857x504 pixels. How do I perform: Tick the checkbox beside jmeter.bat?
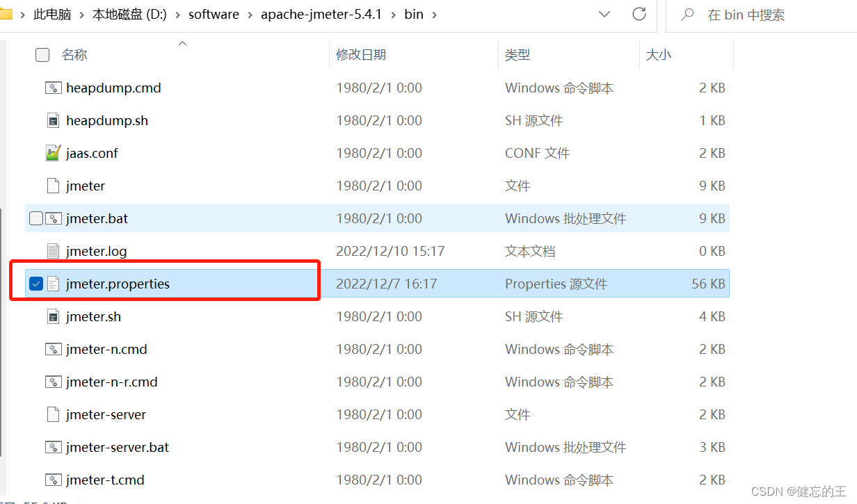[36, 218]
